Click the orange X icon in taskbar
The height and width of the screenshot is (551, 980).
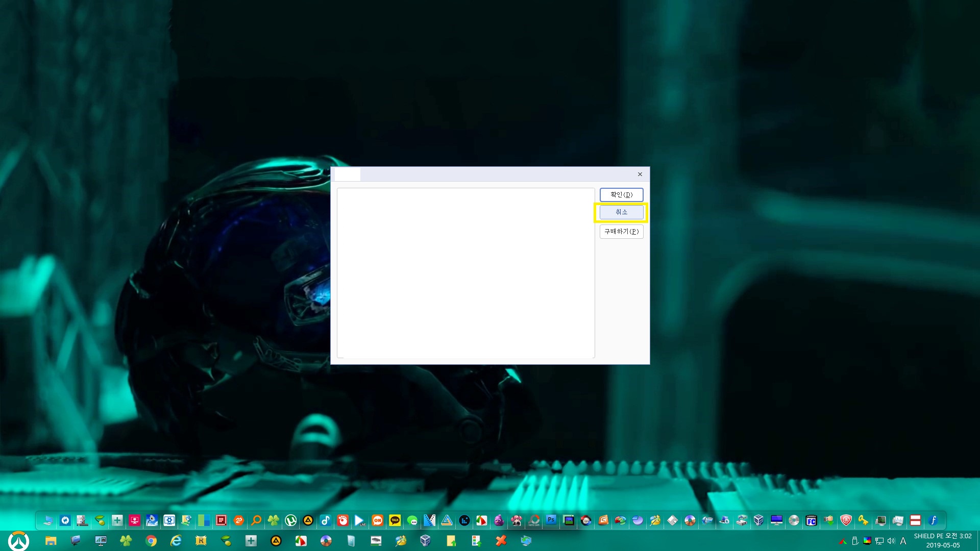click(501, 541)
